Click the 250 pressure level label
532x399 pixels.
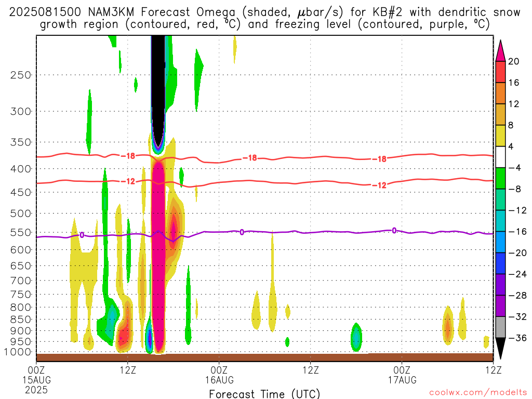[x=21, y=75]
